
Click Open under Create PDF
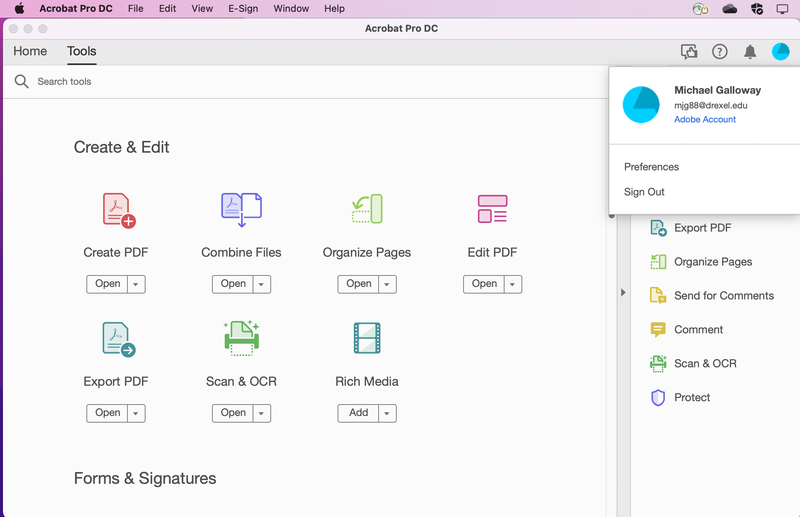click(x=107, y=284)
